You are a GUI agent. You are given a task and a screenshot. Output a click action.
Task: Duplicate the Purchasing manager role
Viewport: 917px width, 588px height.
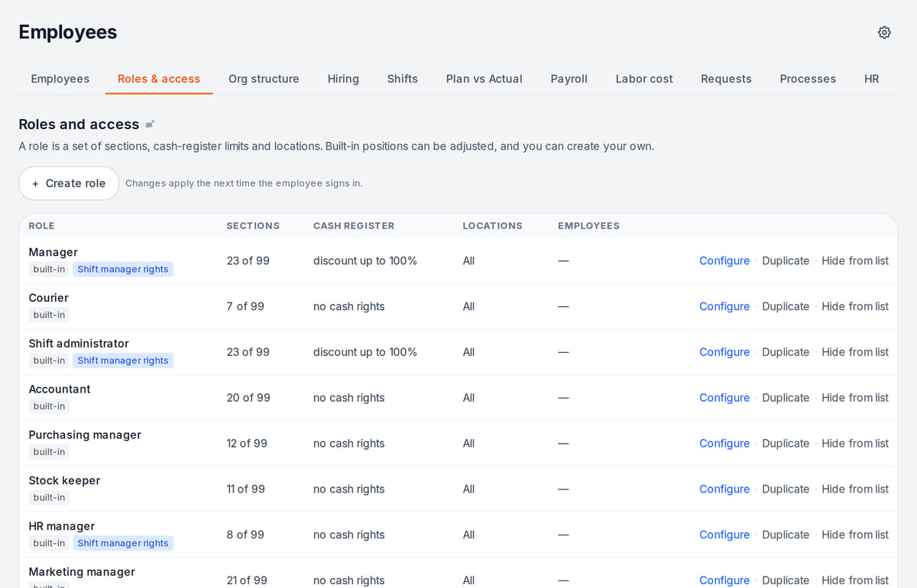[786, 444]
